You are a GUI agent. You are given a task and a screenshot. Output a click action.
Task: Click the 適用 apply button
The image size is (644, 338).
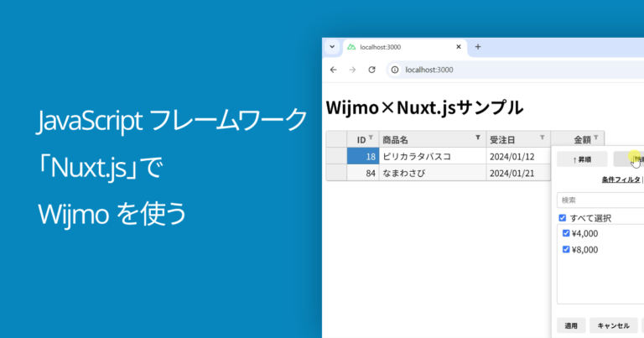[x=571, y=325]
